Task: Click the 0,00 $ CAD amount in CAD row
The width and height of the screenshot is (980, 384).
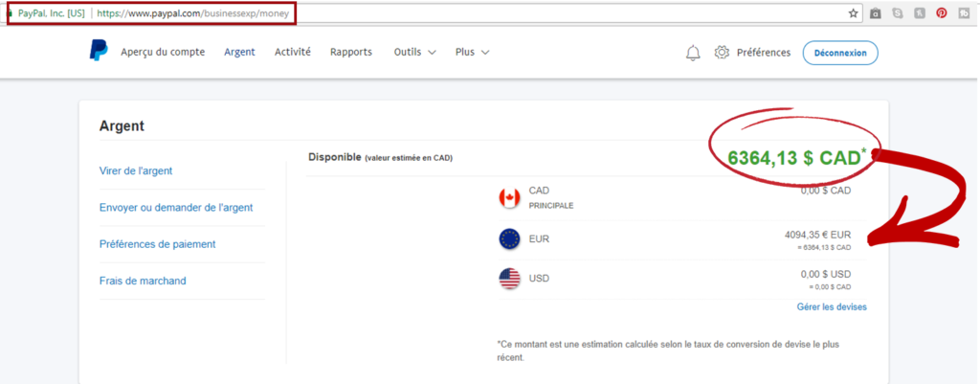Action: pos(826,191)
